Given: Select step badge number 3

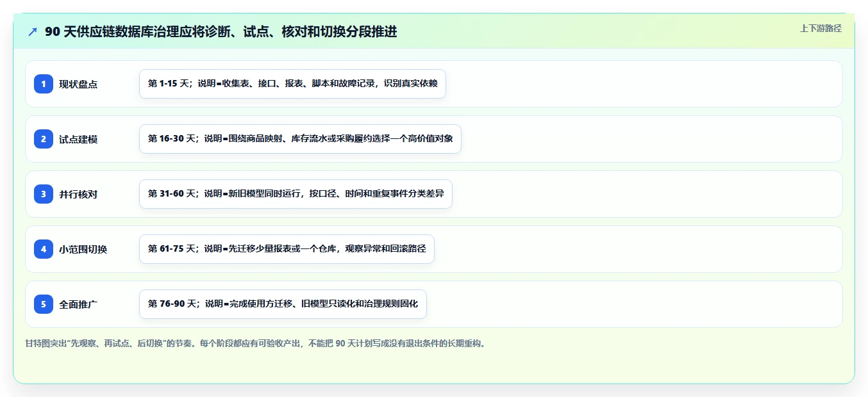Looking at the screenshot, I should click(44, 194).
